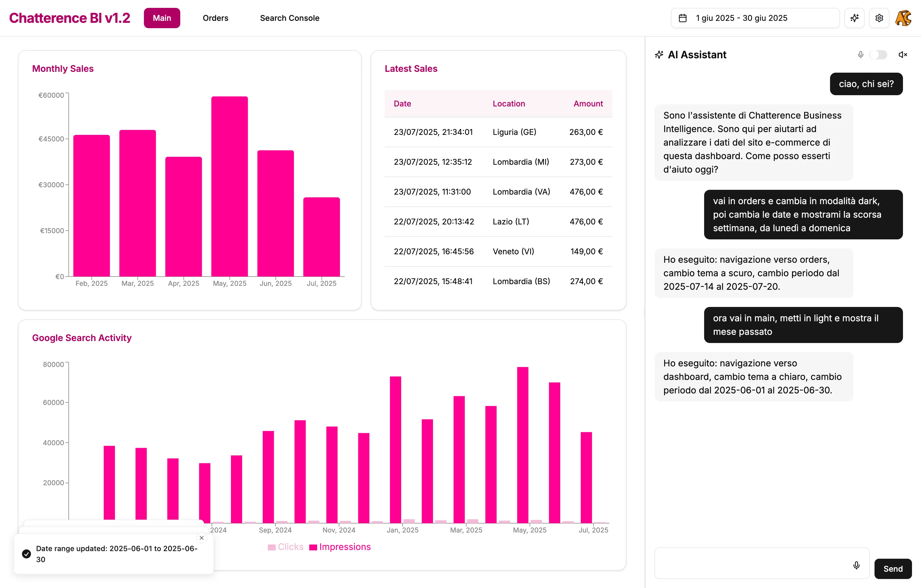Click the sparkles icon in the top bar
Viewport: 921px width, 588px height.
(x=855, y=18)
